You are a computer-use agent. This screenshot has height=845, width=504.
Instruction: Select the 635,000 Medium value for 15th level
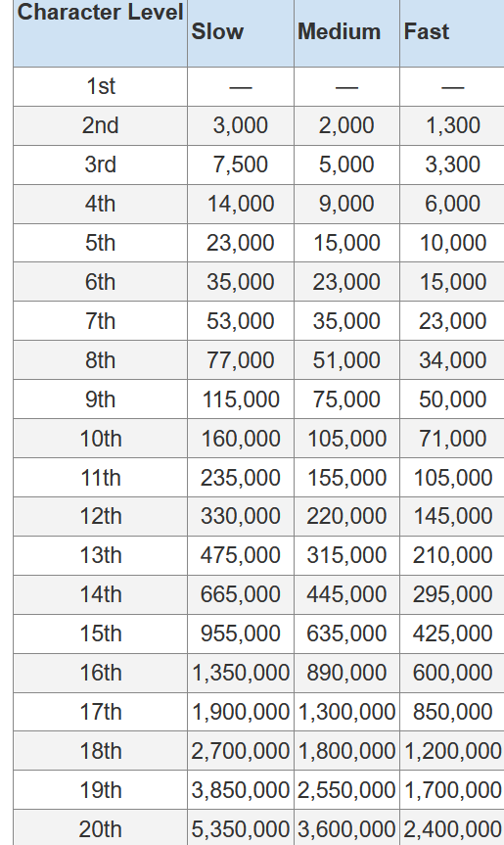346,634
